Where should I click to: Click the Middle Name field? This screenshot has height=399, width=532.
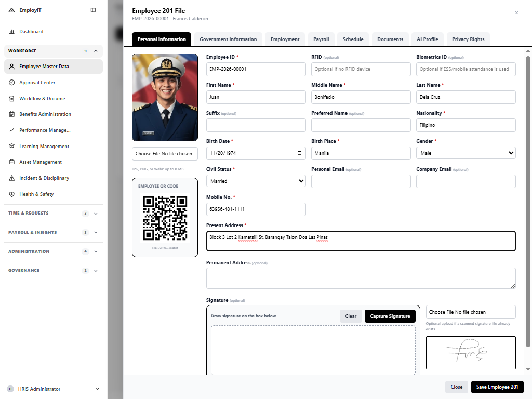tap(361, 97)
